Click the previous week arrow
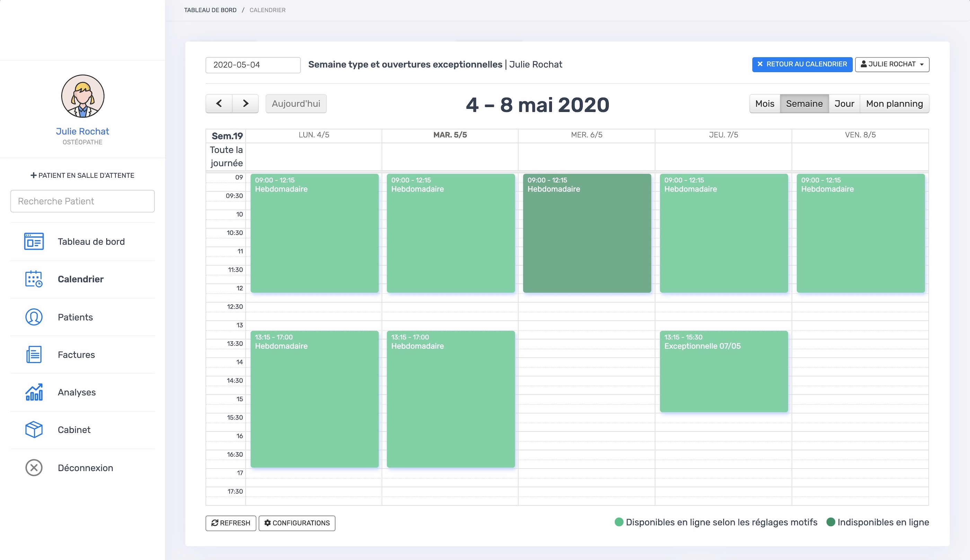 219,104
